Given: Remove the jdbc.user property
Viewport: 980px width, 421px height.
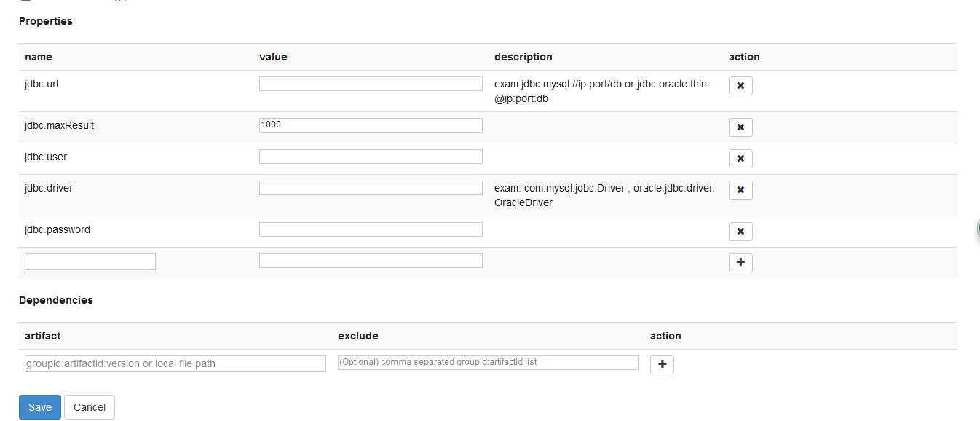Looking at the screenshot, I should click(x=740, y=159).
